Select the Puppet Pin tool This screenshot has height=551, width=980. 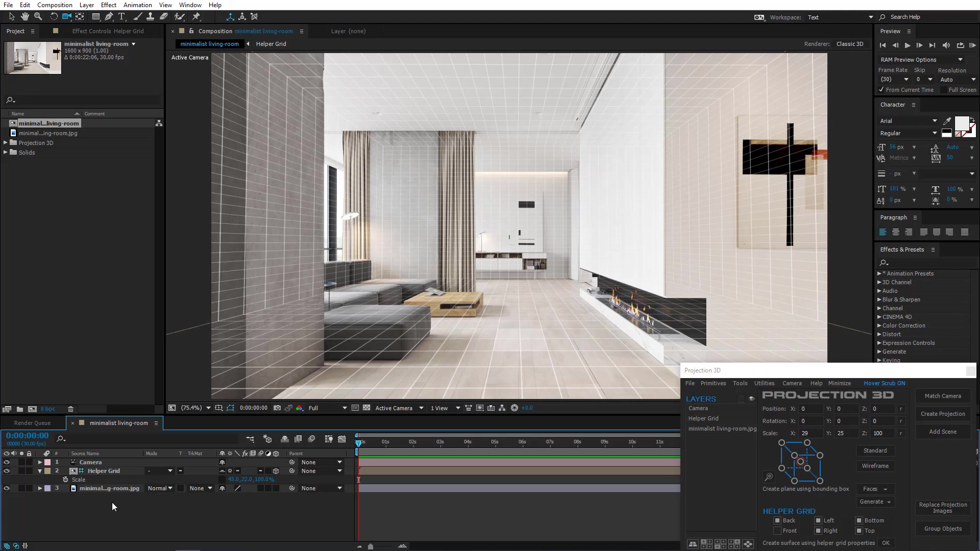(x=196, y=16)
